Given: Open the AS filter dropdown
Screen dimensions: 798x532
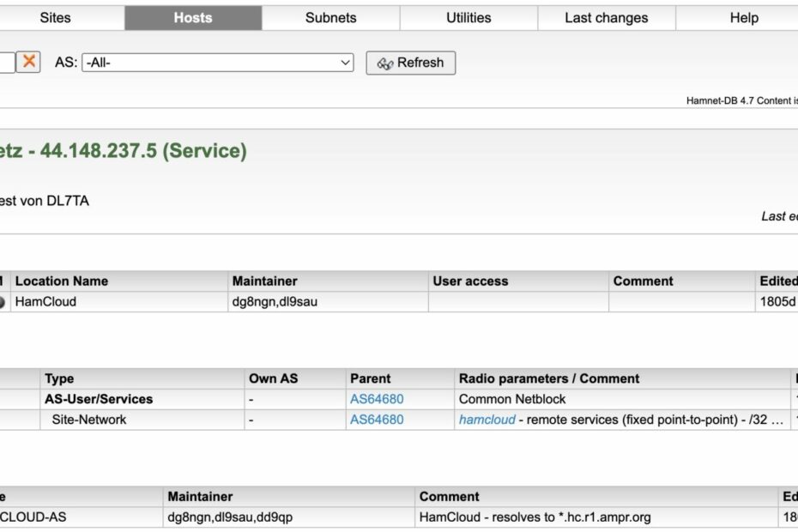Looking at the screenshot, I should pos(218,63).
